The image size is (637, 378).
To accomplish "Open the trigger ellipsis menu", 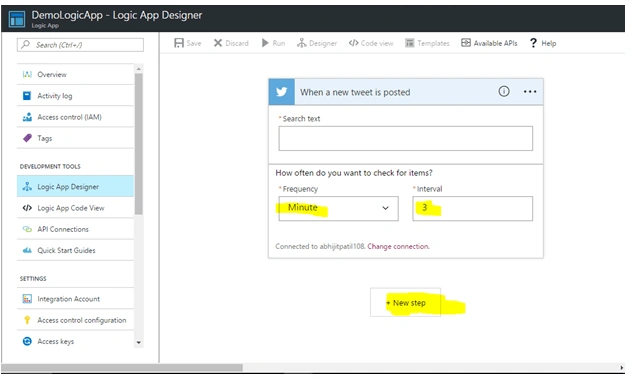I will click(530, 92).
